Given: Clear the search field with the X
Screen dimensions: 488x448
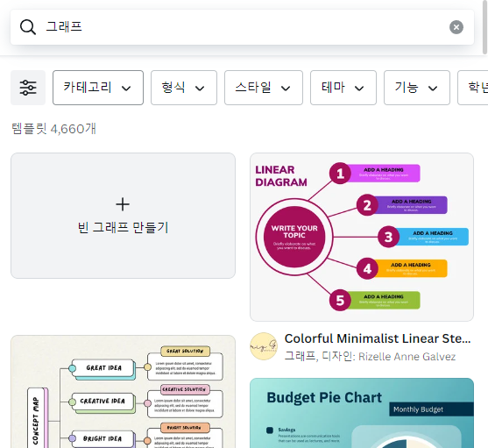Looking at the screenshot, I should [x=456, y=27].
